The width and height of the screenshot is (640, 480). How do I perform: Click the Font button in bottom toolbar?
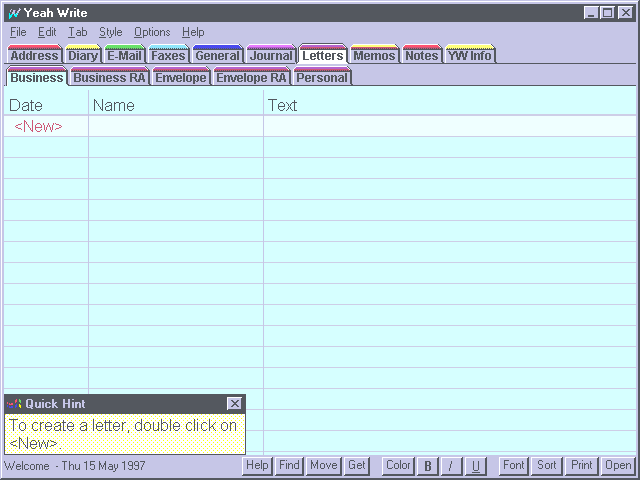point(514,466)
